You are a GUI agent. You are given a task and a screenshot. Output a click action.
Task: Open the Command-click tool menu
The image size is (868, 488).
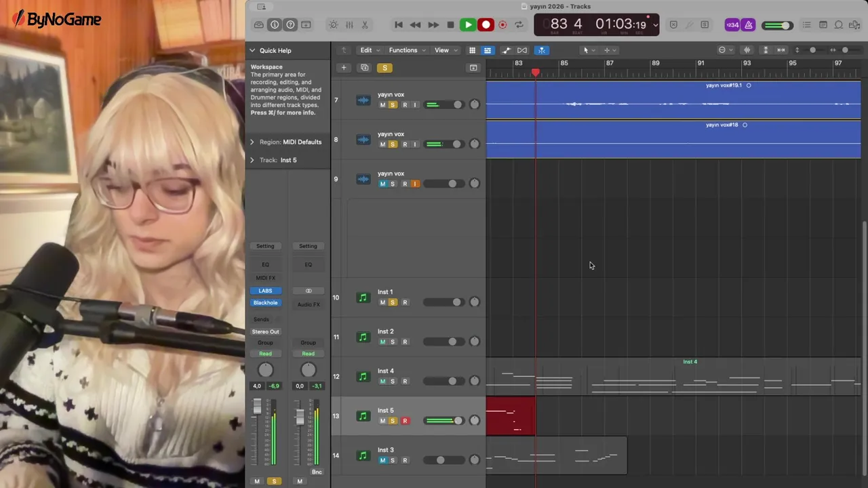tap(609, 50)
